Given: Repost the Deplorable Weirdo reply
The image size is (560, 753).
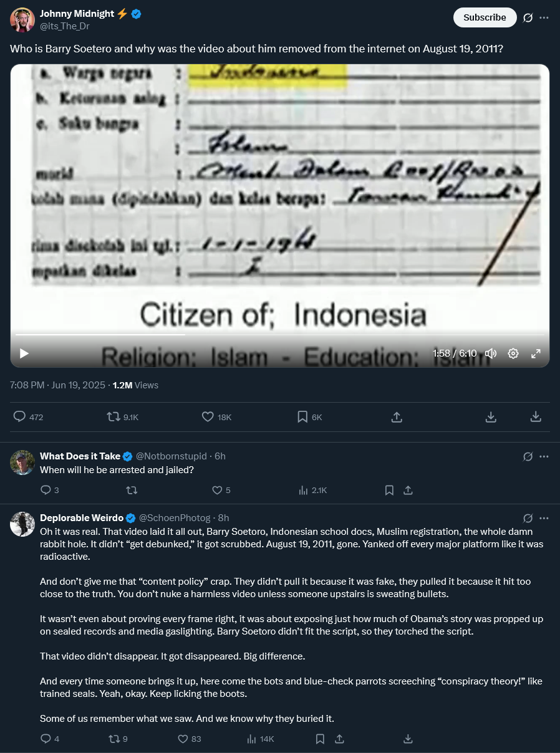Looking at the screenshot, I should [118, 739].
